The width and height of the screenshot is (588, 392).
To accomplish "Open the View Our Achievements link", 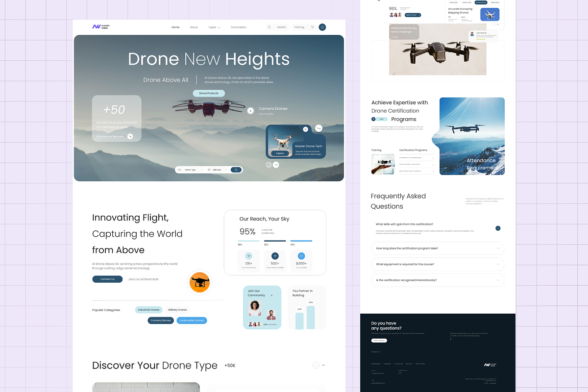I will tap(143, 279).
